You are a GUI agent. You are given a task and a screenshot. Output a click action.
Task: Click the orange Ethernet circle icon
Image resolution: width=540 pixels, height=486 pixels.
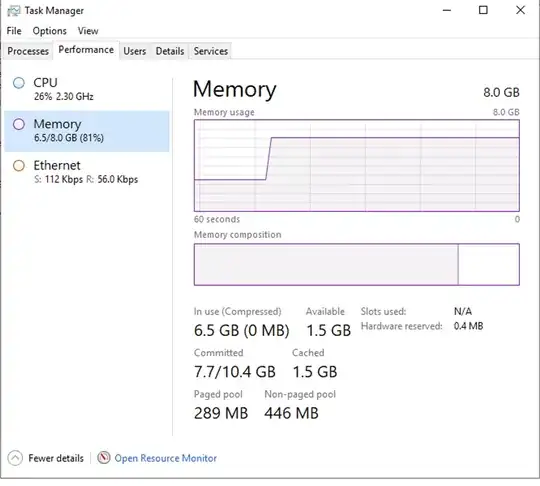[19, 166]
